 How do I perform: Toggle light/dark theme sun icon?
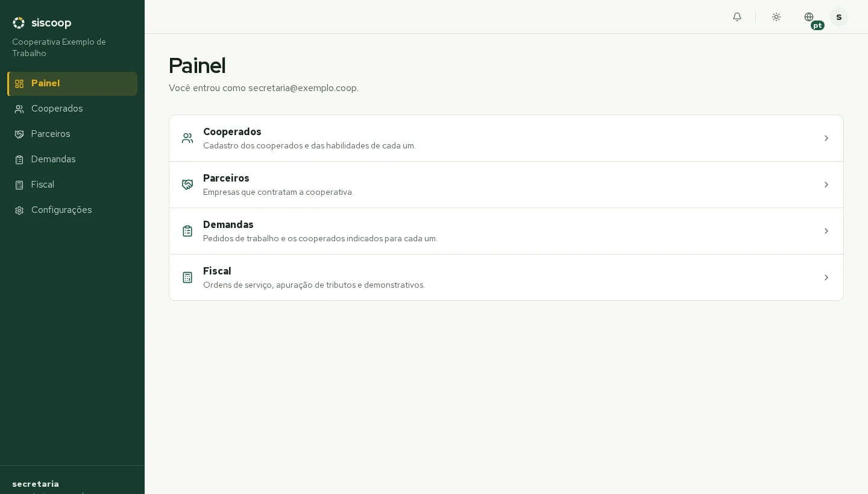pyautogui.click(x=776, y=17)
